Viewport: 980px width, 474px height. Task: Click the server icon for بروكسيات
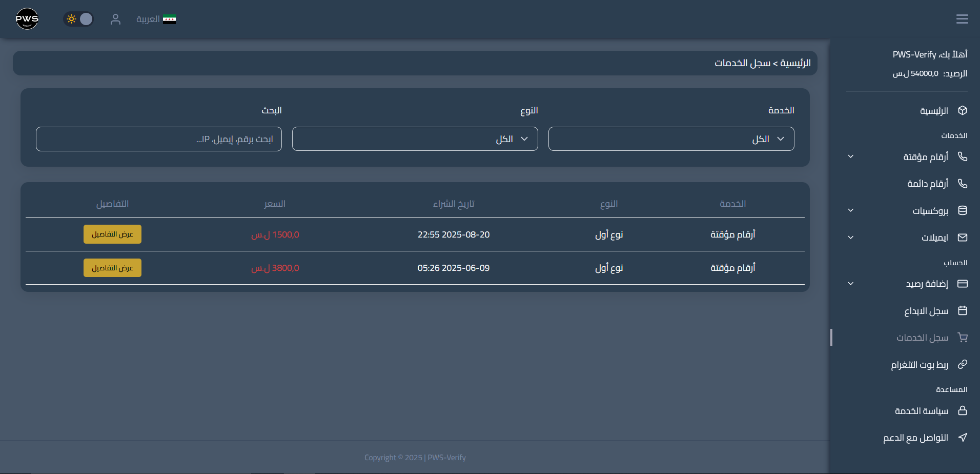[963, 210]
